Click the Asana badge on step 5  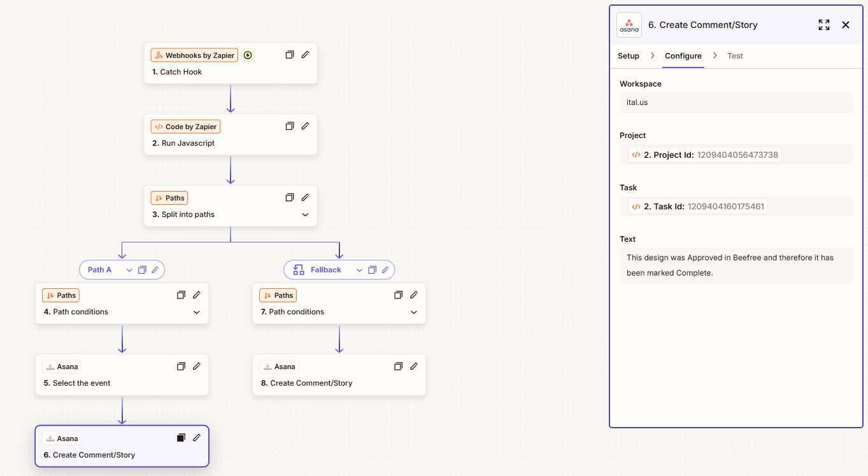point(62,367)
